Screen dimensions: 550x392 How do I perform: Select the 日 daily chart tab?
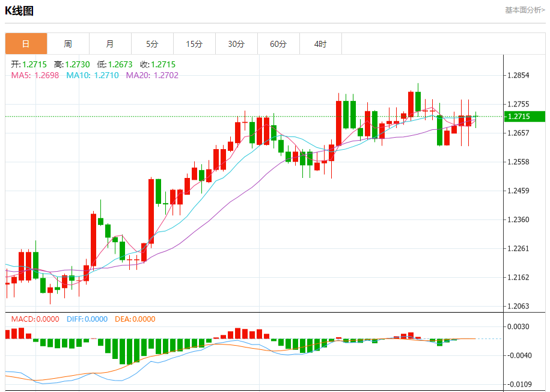pyautogui.click(x=26, y=44)
